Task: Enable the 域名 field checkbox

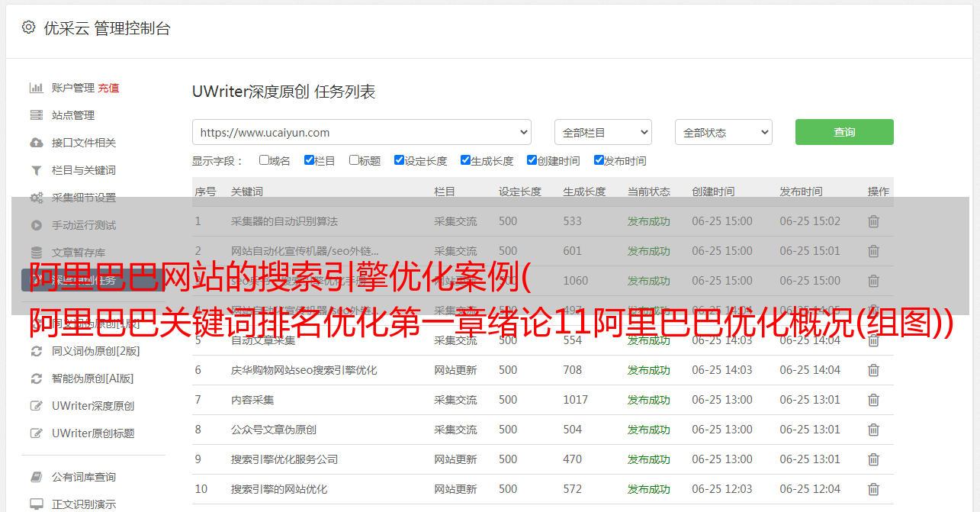Action: (264, 160)
